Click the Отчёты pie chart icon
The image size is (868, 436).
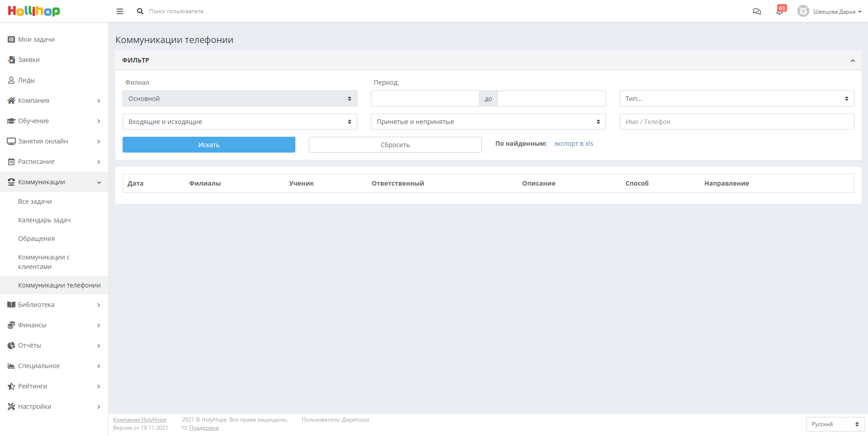pyautogui.click(x=11, y=345)
